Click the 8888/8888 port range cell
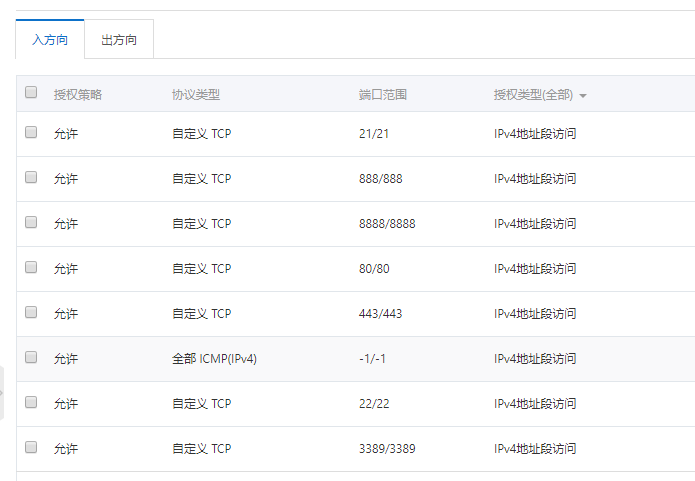 coord(387,223)
